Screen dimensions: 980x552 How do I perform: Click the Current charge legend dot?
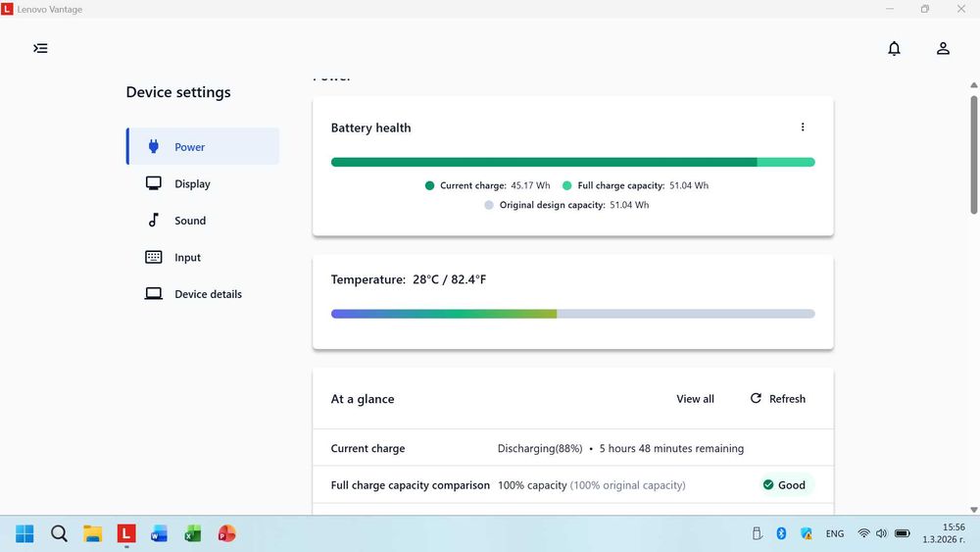[429, 185]
